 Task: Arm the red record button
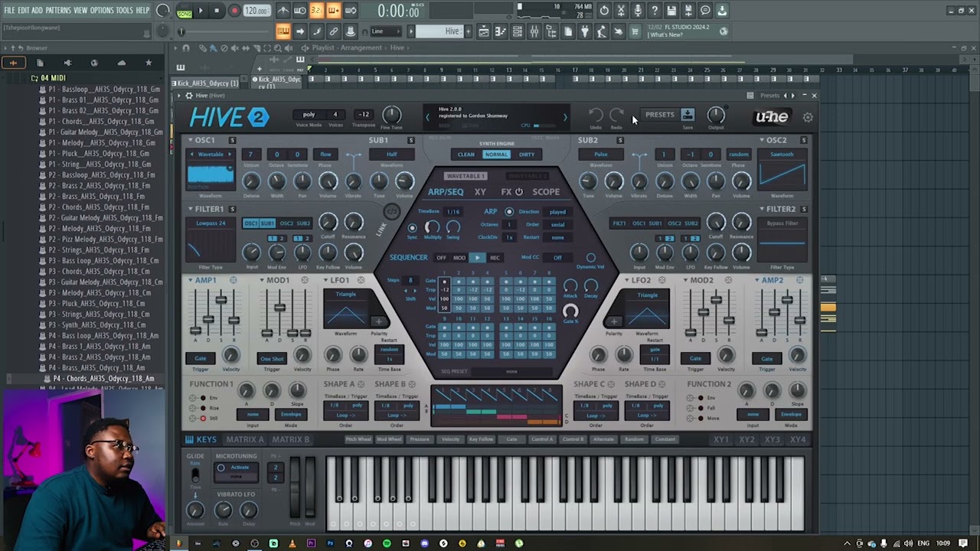pyautogui.click(x=234, y=11)
